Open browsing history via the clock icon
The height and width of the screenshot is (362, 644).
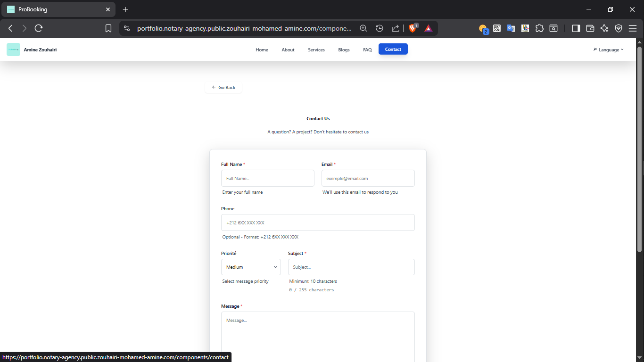(380, 28)
